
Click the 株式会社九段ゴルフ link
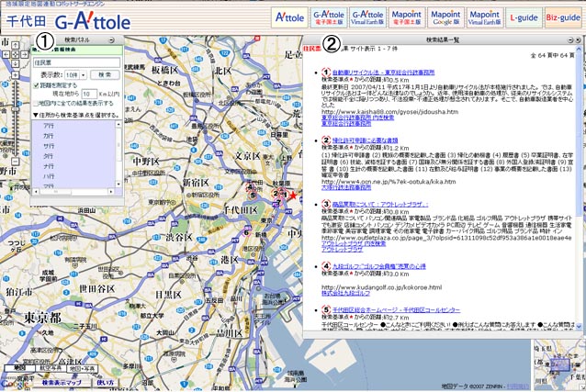[x=345, y=294]
